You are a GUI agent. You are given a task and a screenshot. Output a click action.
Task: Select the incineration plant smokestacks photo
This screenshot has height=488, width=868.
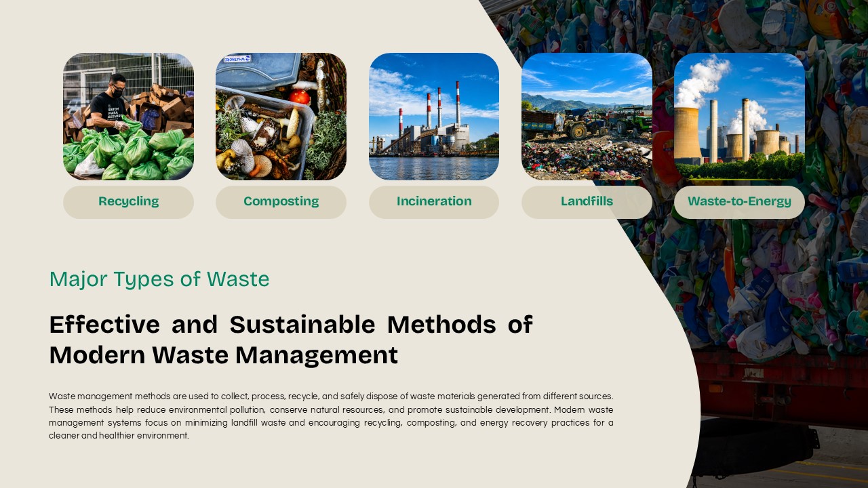434,117
